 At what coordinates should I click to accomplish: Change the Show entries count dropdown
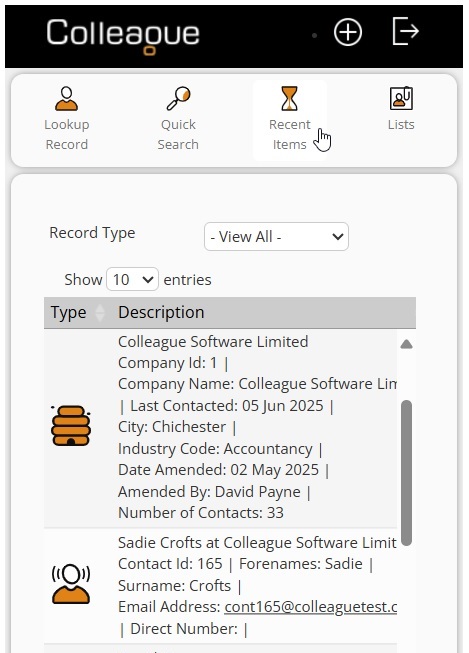132,279
